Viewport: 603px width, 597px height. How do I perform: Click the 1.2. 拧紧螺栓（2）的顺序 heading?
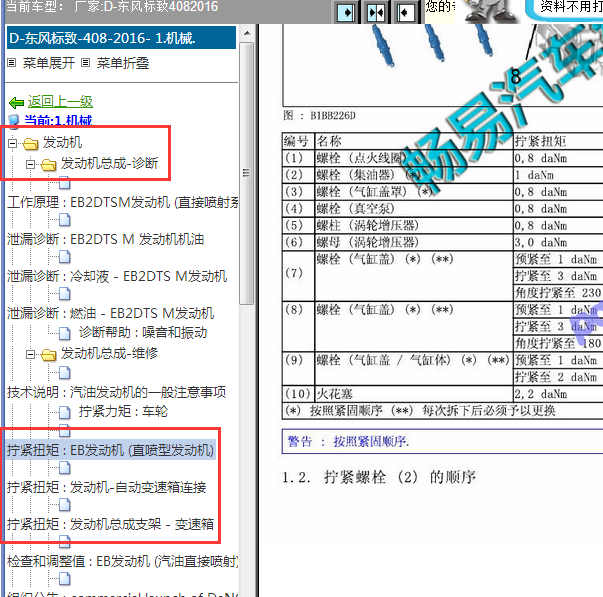(x=379, y=477)
